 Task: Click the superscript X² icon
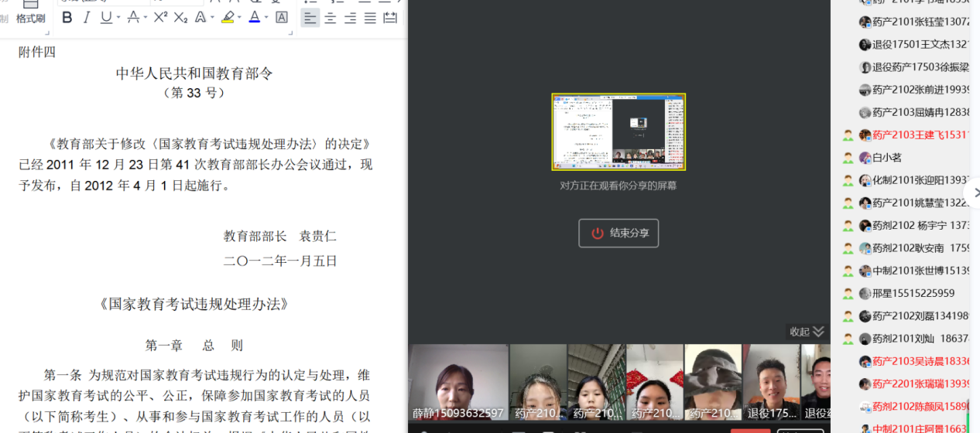160,18
